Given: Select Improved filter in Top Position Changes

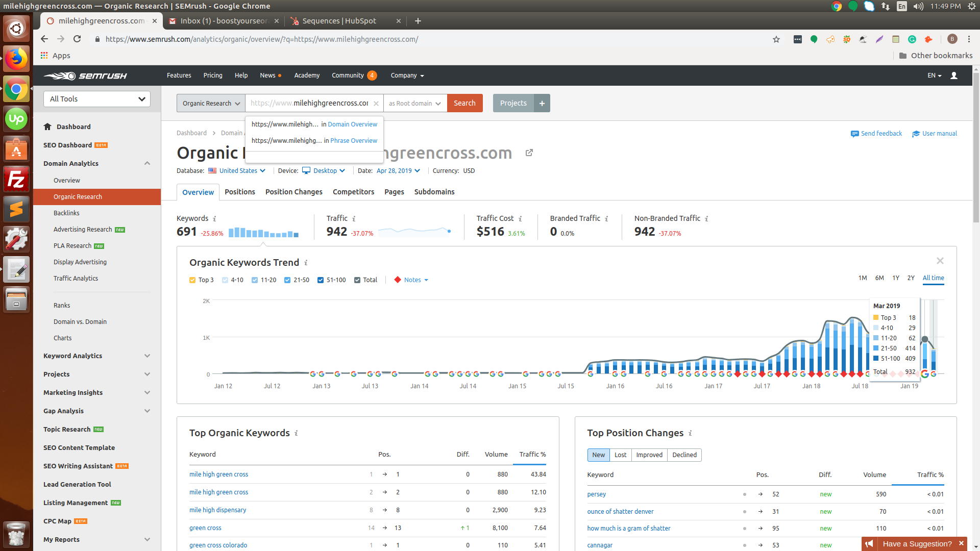Looking at the screenshot, I should (649, 455).
